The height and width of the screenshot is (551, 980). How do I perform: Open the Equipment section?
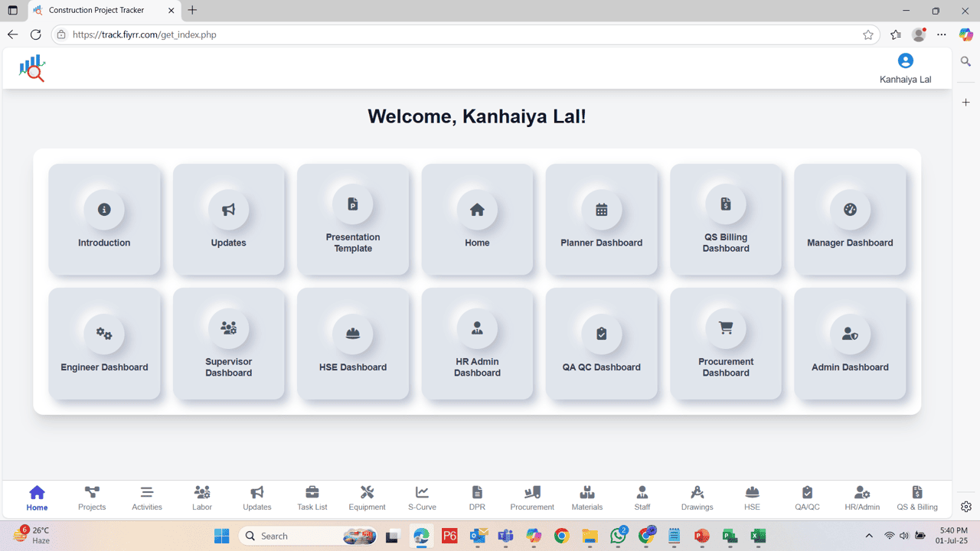click(367, 497)
